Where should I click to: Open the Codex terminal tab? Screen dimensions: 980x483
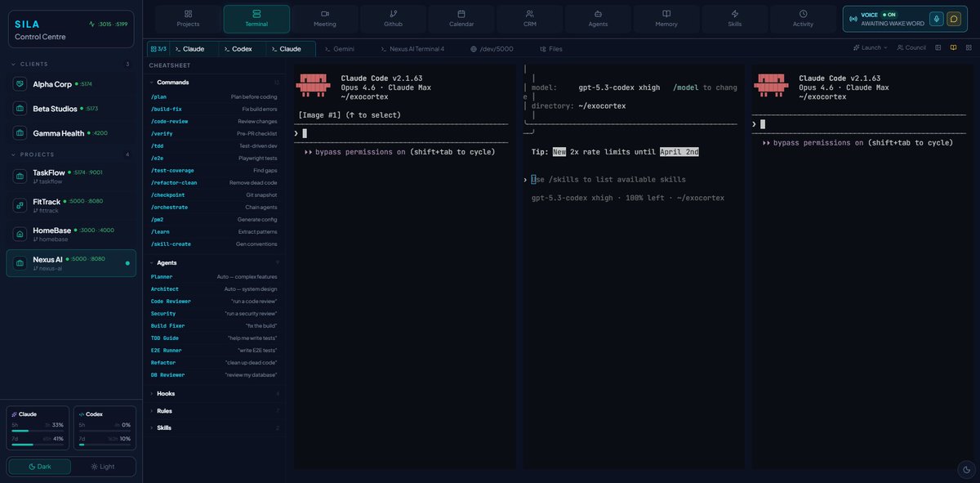point(243,49)
